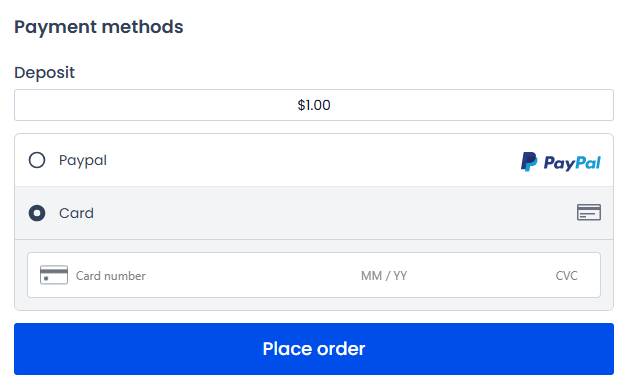This screenshot has width=635, height=388.
Task: Choose the Paypal payment method row
Action: 314,160
